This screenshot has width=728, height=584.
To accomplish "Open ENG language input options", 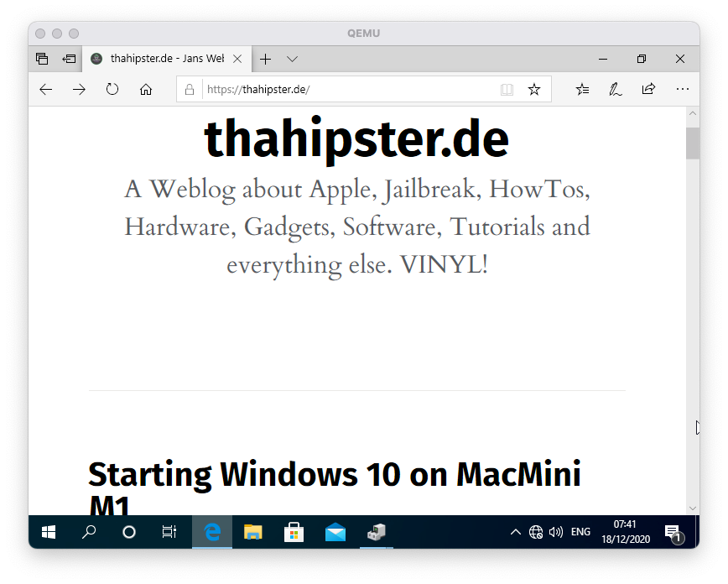I will (x=580, y=531).
